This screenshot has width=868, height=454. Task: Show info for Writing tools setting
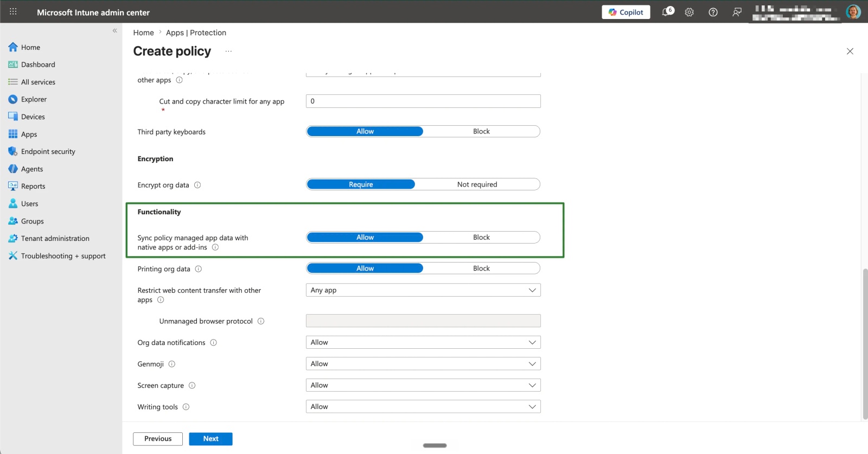point(186,407)
